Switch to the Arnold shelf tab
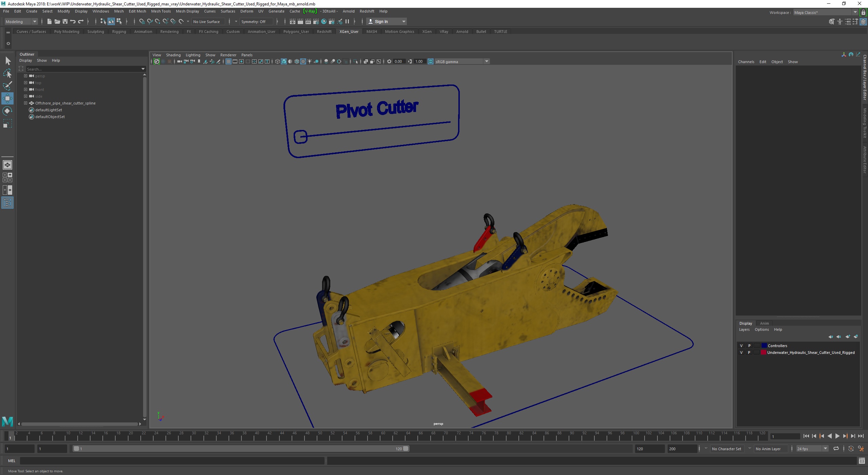868x475 pixels. tap(462, 32)
